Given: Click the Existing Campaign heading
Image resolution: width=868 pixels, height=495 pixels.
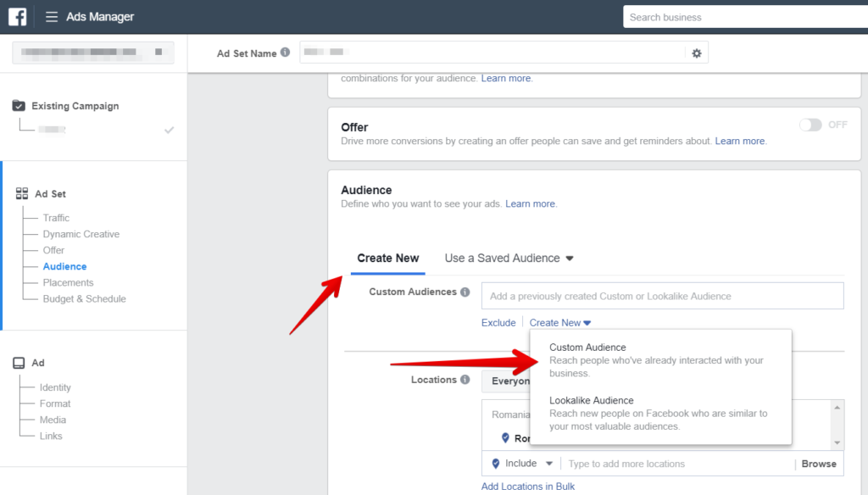Looking at the screenshot, I should pyautogui.click(x=75, y=106).
